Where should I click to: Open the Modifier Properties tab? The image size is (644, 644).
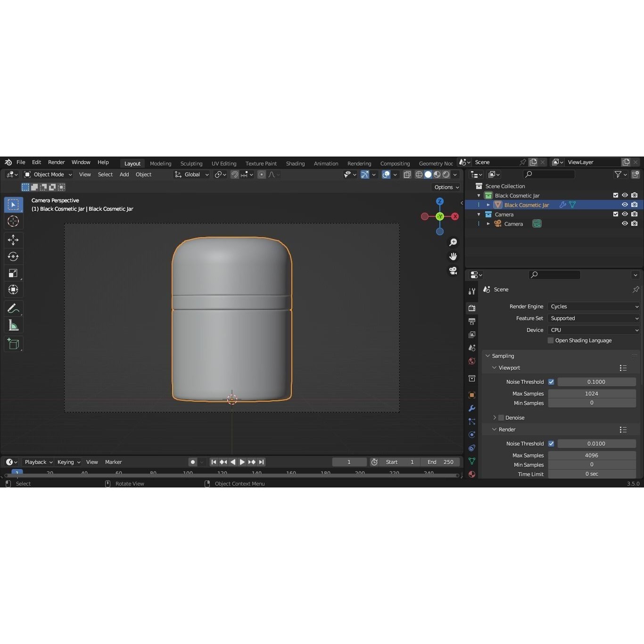(x=471, y=408)
